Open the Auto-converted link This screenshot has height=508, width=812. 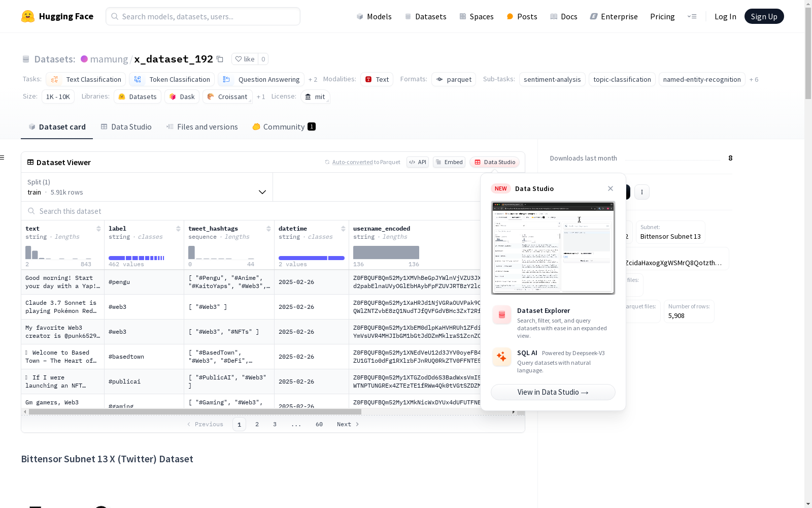click(x=352, y=162)
